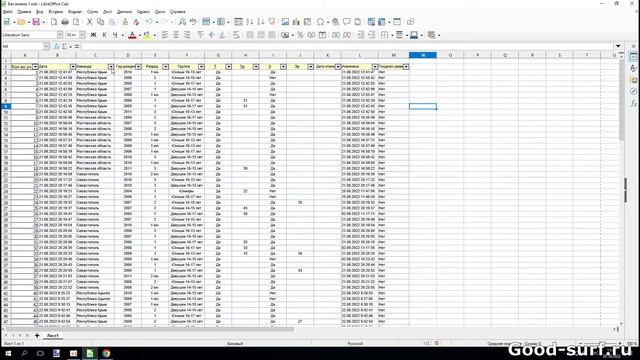The width and height of the screenshot is (640, 360).
Task: Open the filter dropdown for Дата column
Action: [73, 67]
